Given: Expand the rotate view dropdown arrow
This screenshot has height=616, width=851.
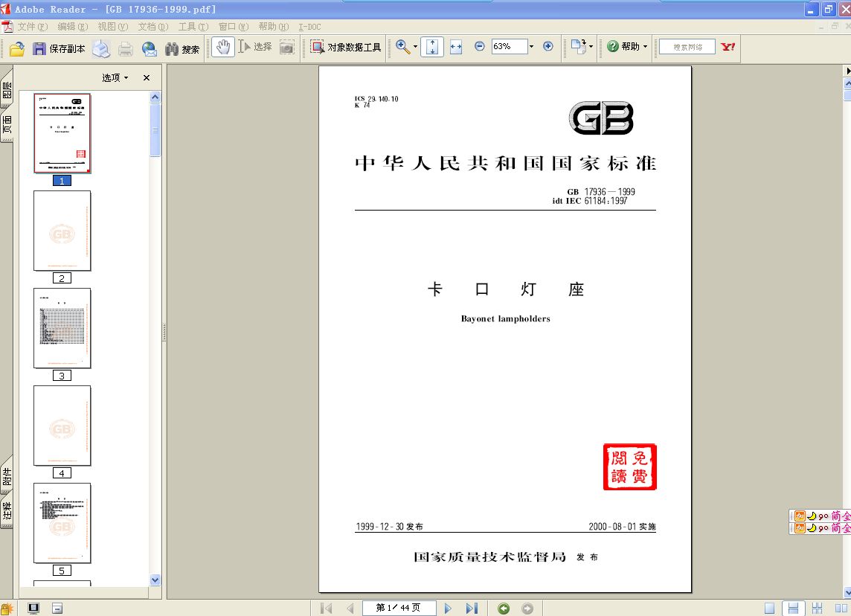Looking at the screenshot, I should pyautogui.click(x=591, y=47).
